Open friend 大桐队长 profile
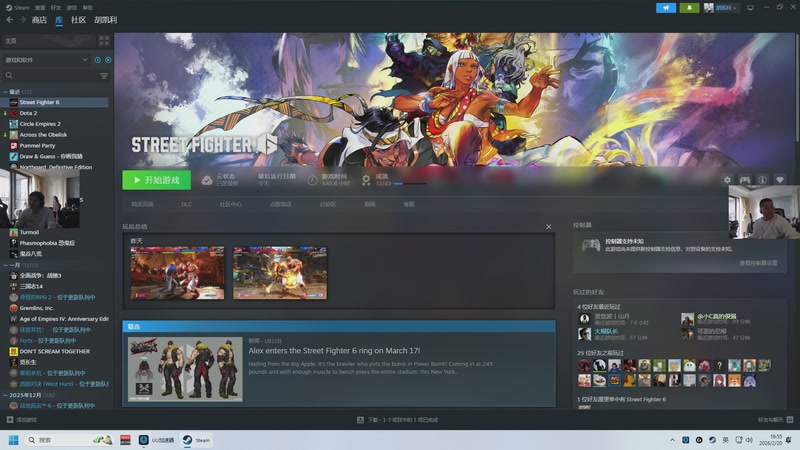Screen dimensions: 800x450 606,332
